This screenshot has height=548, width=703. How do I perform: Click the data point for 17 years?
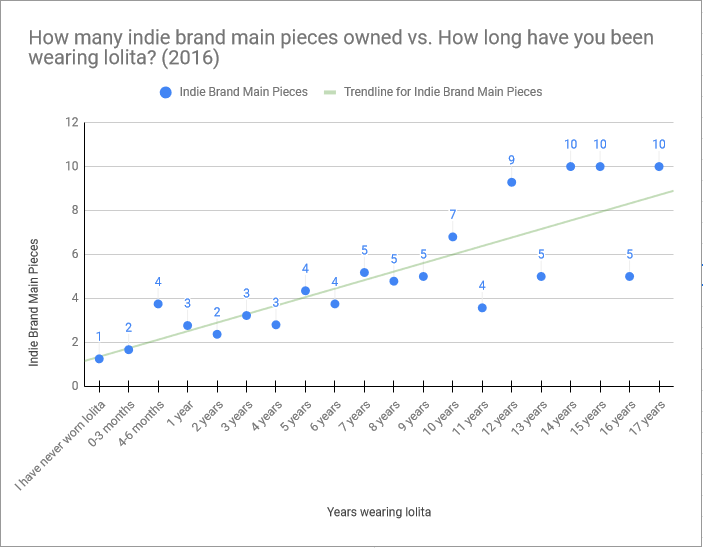click(x=659, y=166)
